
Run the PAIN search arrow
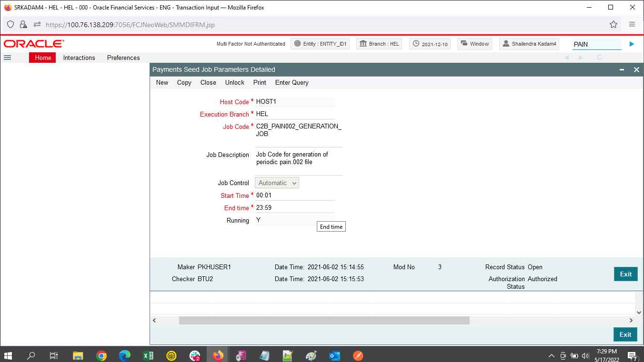tap(632, 44)
